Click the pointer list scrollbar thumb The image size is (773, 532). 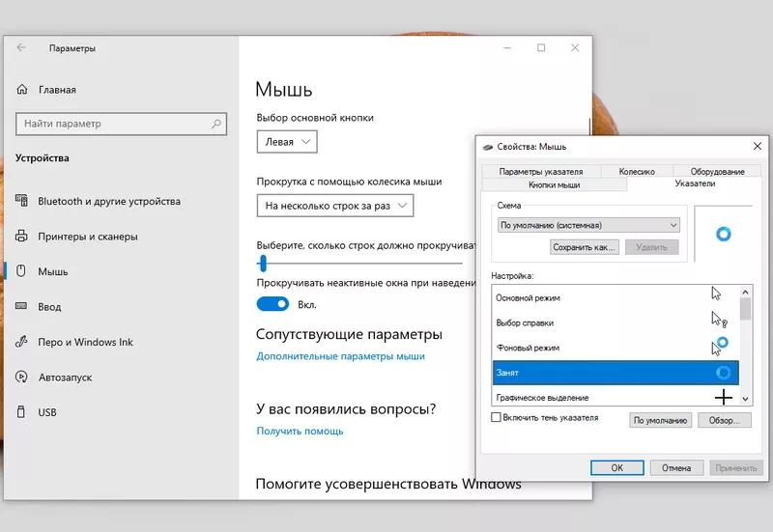point(745,309)
